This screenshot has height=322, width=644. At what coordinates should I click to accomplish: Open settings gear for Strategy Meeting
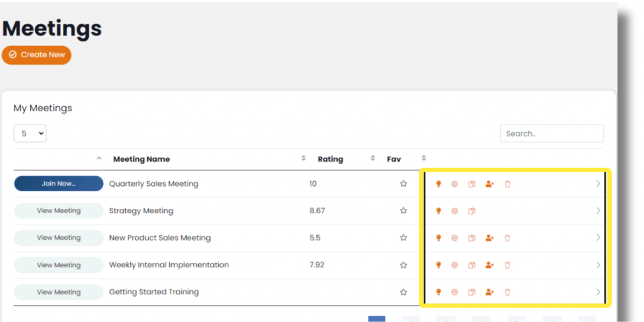click(x=455, y=211)
